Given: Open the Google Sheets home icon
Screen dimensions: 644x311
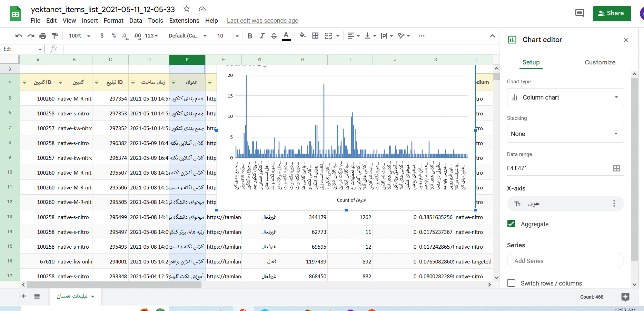Looking at the screenshot, I should (16, 14).
